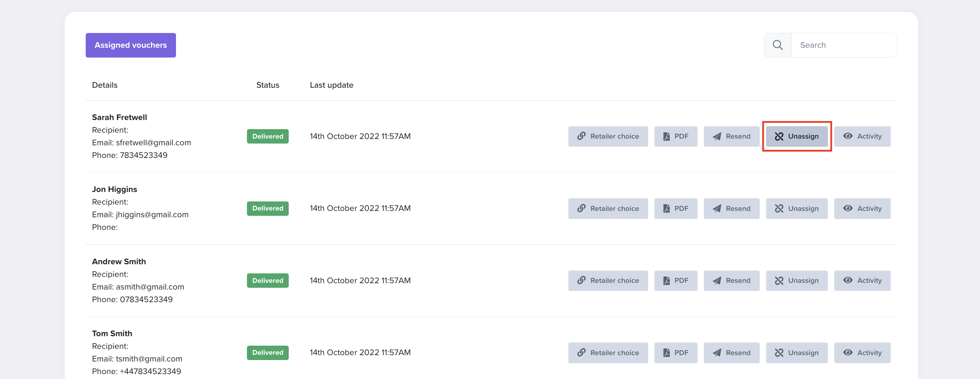Resend voucher to Jon Higgins
The height and width of the screenshot is (379, 980).
coord(731,208)
